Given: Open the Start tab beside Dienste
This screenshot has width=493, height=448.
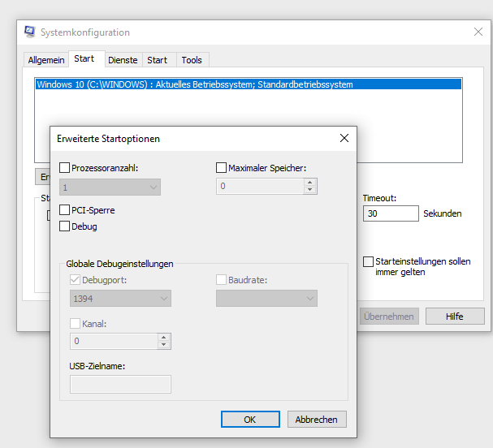Looking at the screenshot, I should pyautogui.click(x=158, y=60).
